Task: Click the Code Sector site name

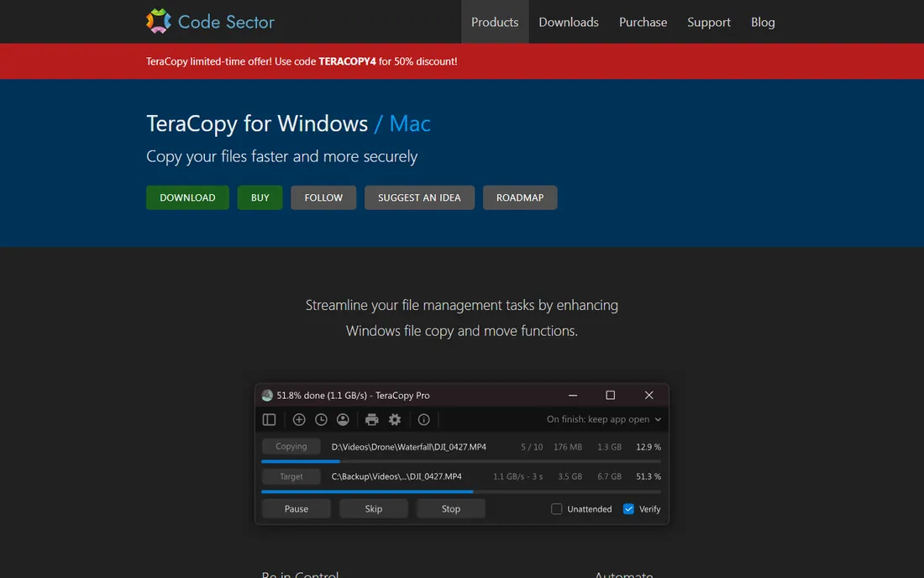Action: tap(226, 22)
